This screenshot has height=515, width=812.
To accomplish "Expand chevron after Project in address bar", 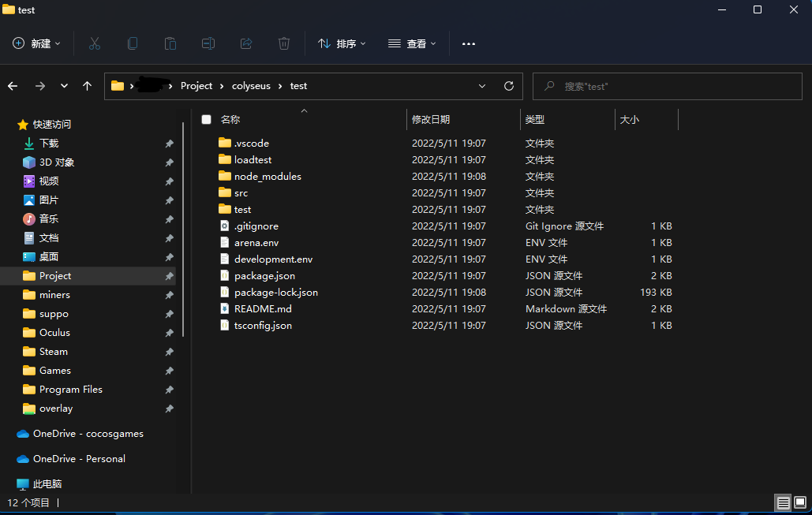I will 222,86.
